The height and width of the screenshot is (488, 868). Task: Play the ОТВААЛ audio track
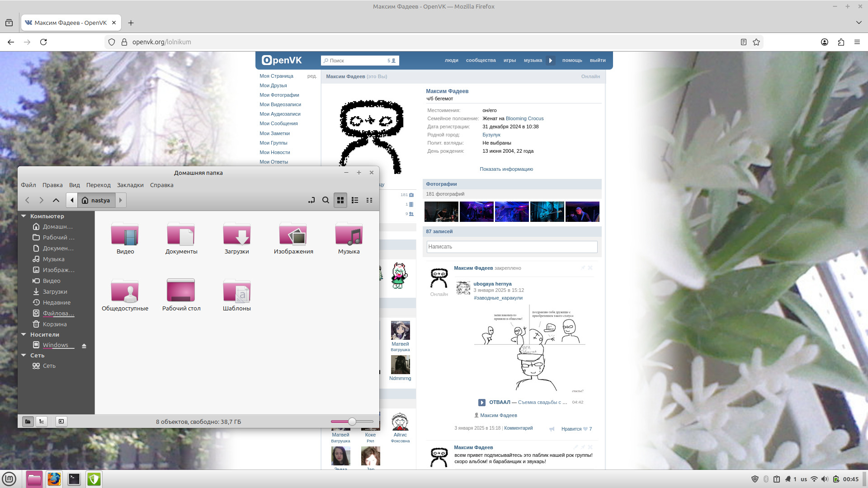point(482,402)
